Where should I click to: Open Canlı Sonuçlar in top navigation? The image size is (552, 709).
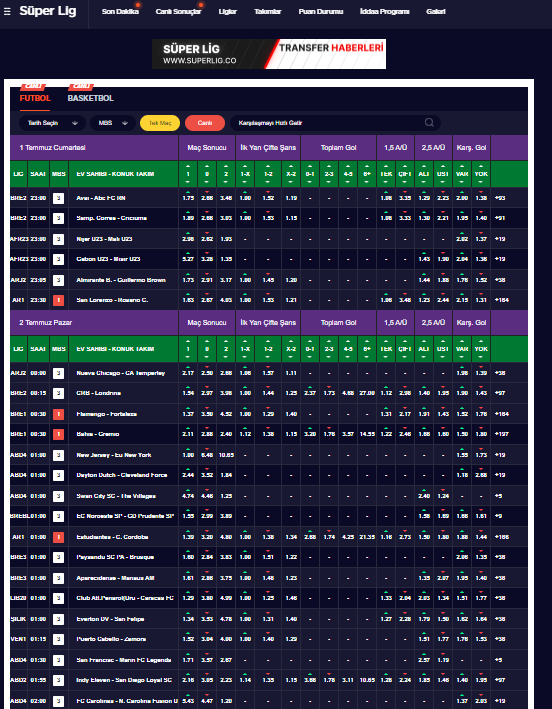coord(178,12)
